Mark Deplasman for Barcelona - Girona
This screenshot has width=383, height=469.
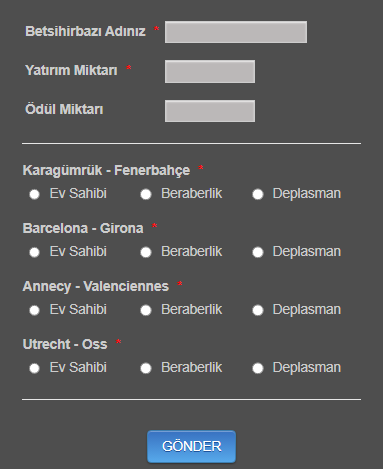(258, 252)
